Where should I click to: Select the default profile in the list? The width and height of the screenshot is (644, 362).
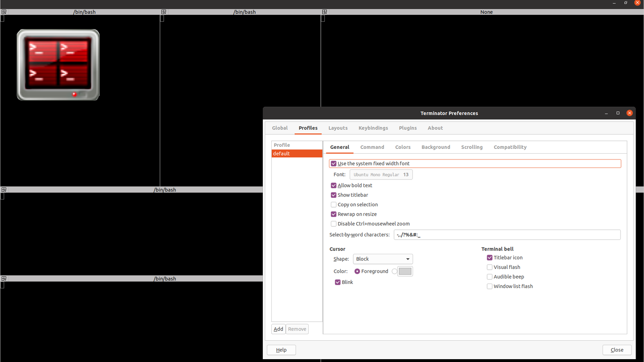297,154
